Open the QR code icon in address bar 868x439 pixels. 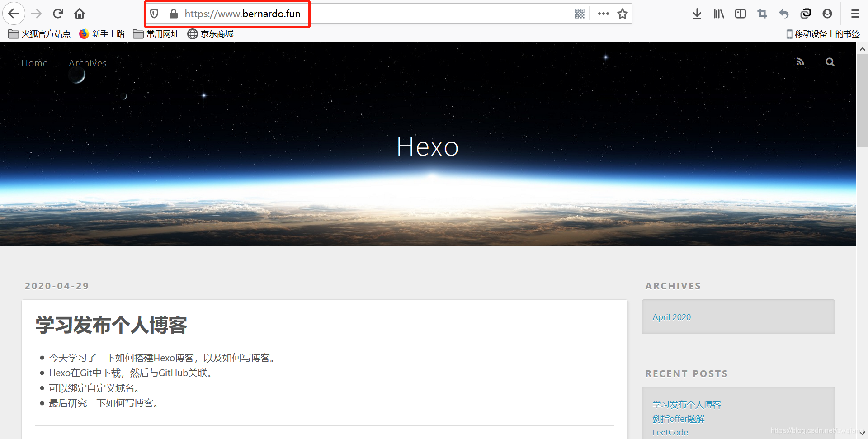(580, 14)
